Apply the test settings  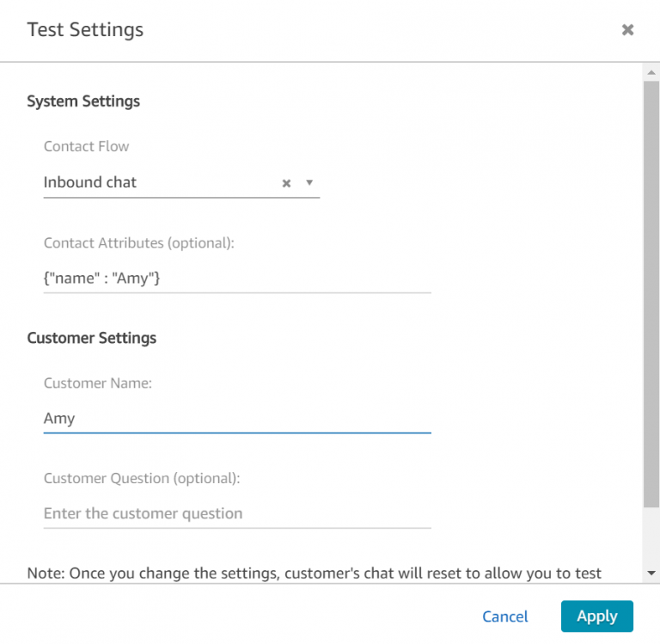tap(596, 616)
